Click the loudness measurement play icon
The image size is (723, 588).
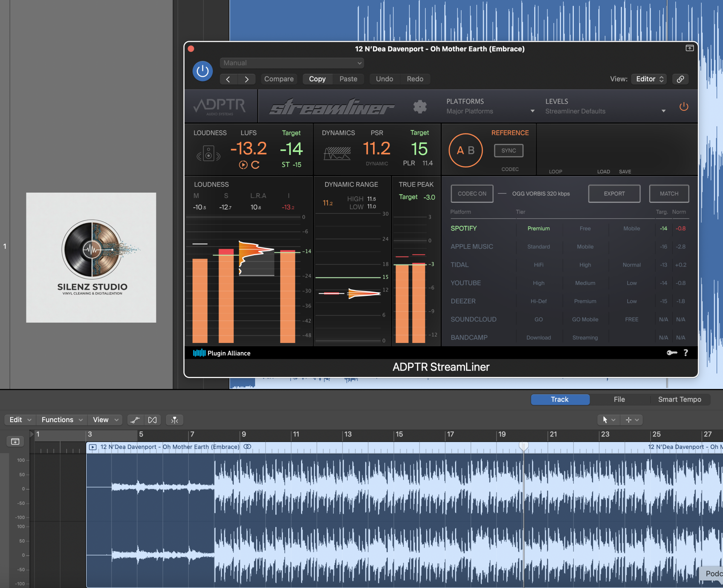pyautogui.click(x=243, y=165)
